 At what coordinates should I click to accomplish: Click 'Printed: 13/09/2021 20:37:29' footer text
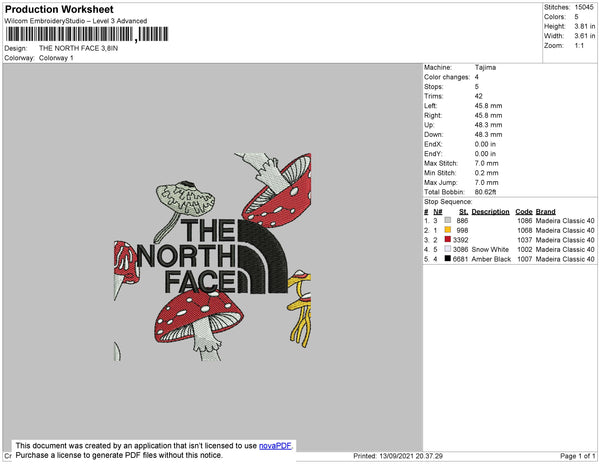398,456
